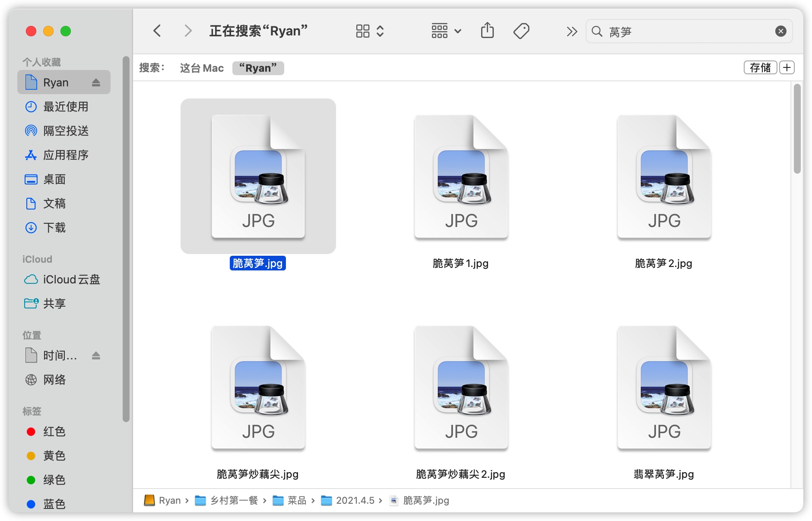Eject the Ryan volume in sidebar
The image size is (812, 521).
(x=96, y=83)
